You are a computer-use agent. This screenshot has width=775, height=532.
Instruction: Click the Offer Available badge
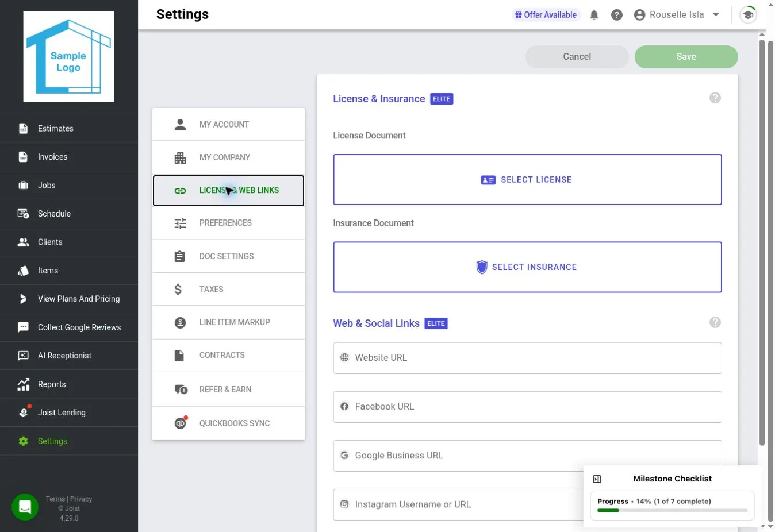pyautogui.click(x=546, y=15)
